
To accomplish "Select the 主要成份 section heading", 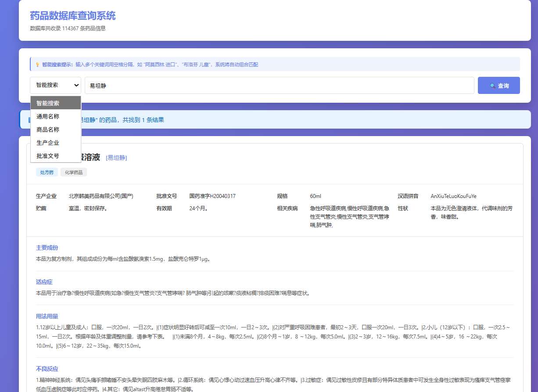I will [47, 248].
